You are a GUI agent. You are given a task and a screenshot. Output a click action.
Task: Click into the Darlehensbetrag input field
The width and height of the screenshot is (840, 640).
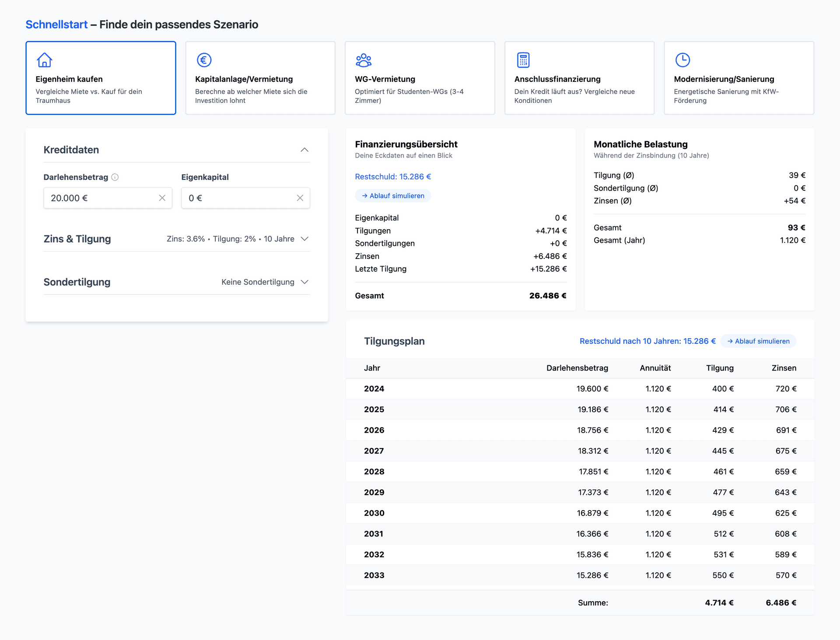(101, 198)
